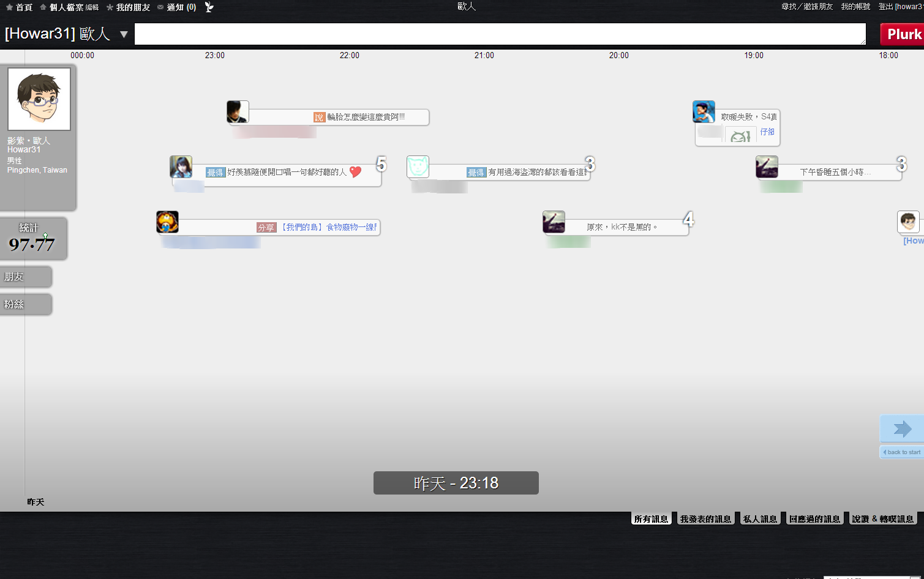Select the 私人訊息 tab
The height and width of the screenshot is (579, 924).
760,519
